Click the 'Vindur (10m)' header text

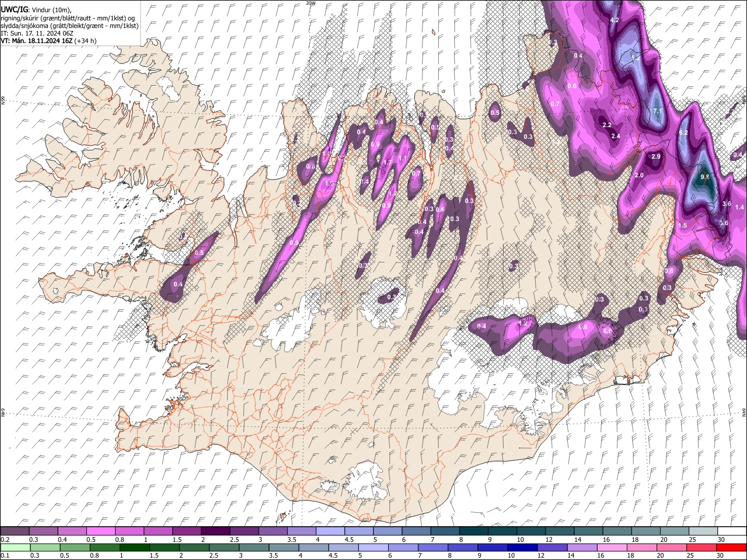coord(51,10)
